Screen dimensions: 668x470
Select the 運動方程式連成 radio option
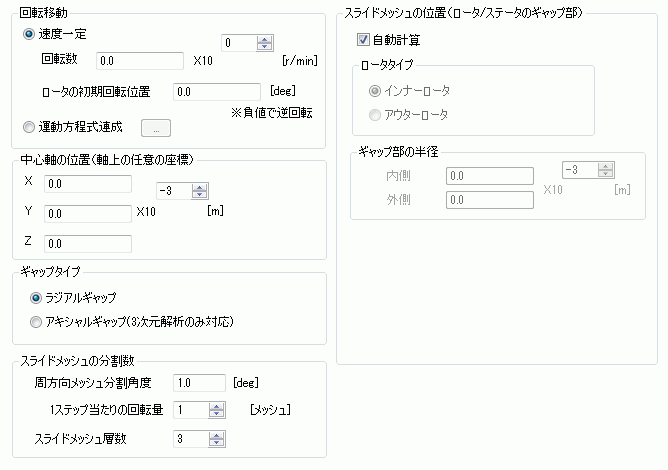[x=28, y=127]
